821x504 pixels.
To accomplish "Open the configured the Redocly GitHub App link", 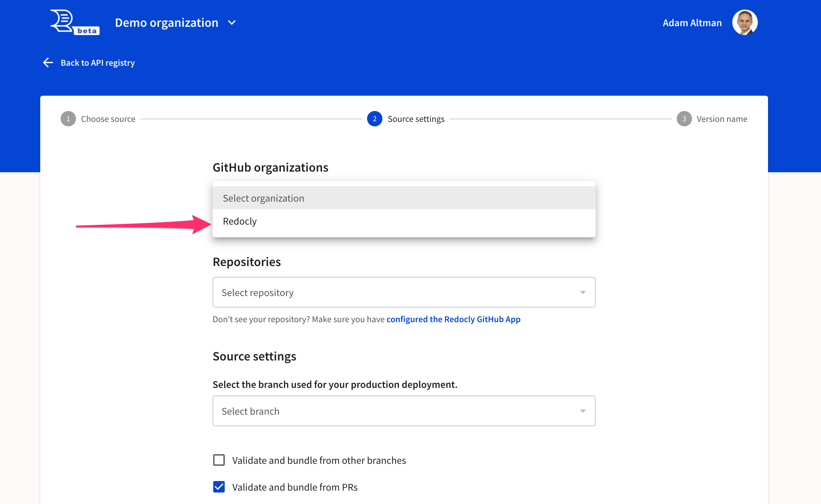I will [453, 319].
